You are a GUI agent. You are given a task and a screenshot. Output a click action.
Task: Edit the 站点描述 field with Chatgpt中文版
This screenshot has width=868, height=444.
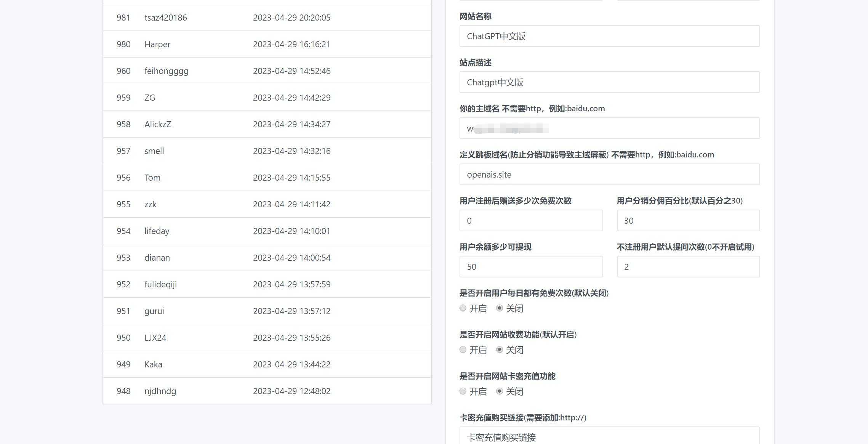(609, 82)
